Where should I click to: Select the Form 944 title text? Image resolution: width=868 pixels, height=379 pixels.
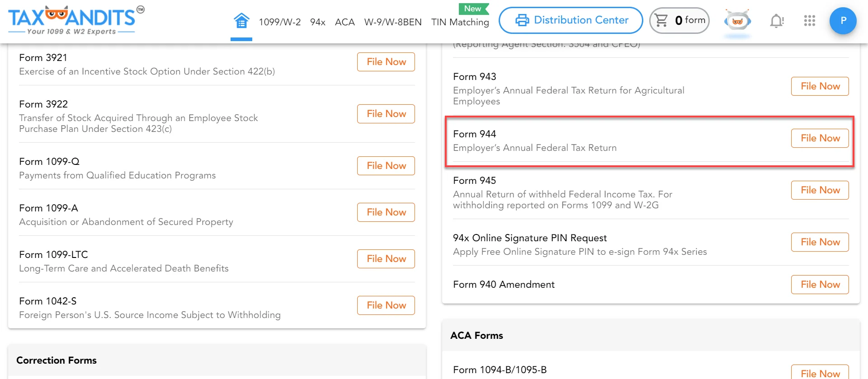475,134
